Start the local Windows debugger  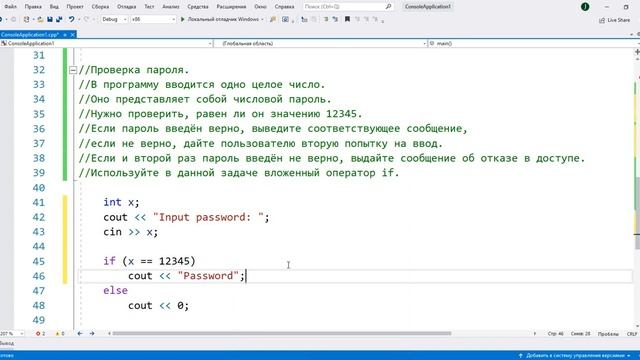[x=220, y=19]
